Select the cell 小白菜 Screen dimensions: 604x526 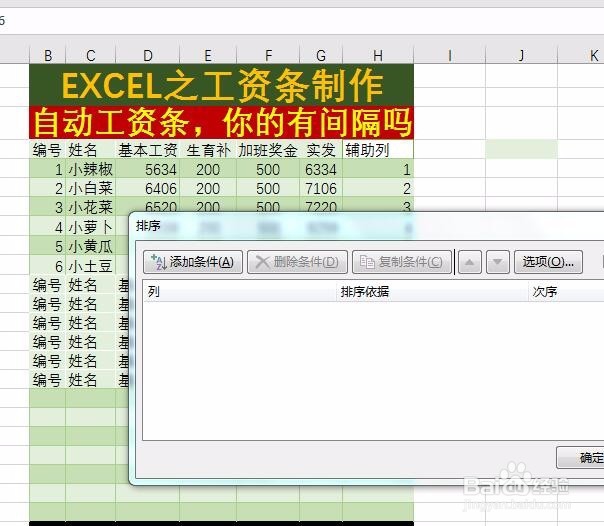91,188
